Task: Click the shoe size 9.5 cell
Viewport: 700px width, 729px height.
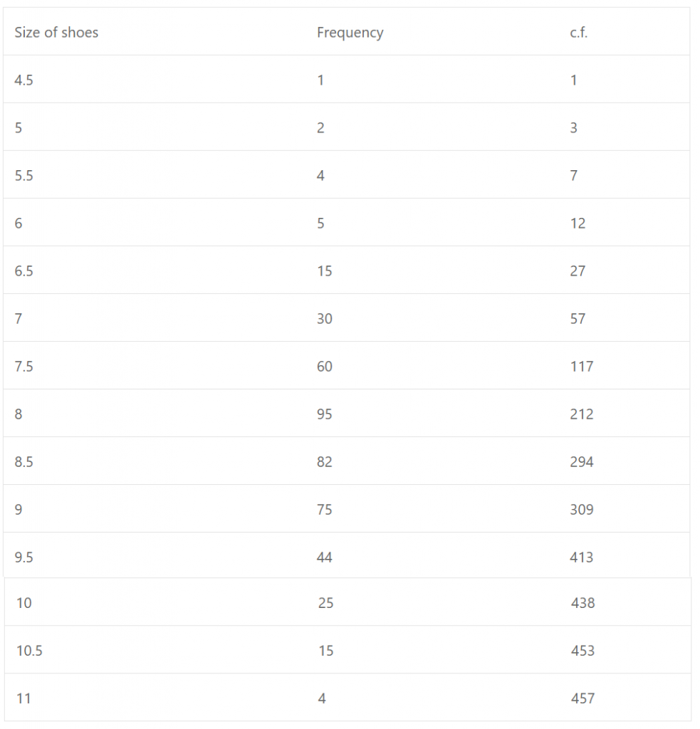Action: pyautogui.click(x=23, y=557)
